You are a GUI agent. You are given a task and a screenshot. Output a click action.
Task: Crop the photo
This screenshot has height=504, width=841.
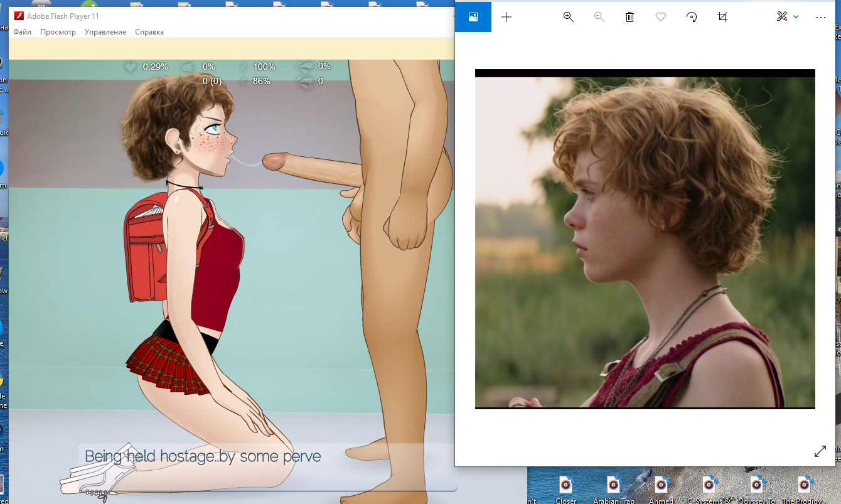722,17
